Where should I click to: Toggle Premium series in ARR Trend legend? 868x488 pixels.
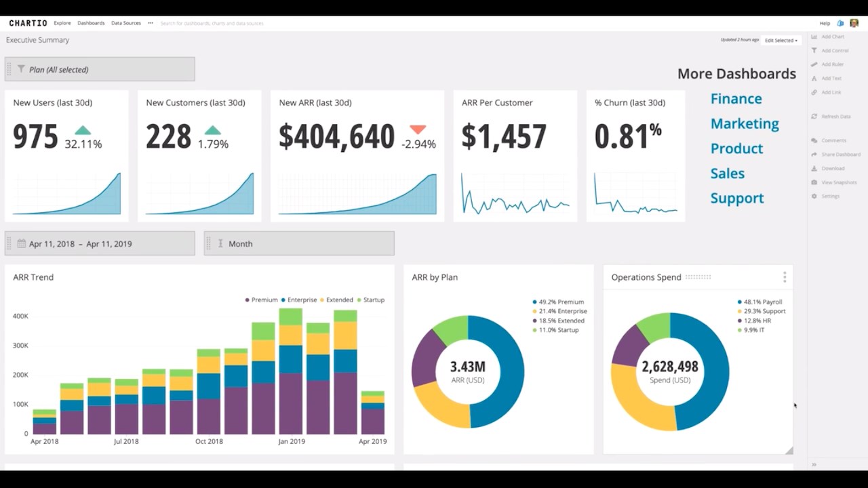coord(261,300)
